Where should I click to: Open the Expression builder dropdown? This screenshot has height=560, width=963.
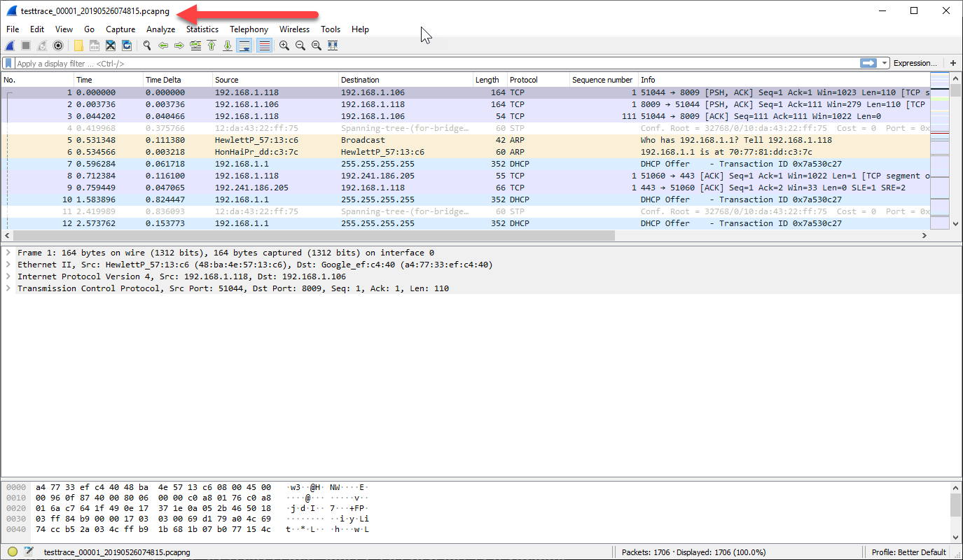[x=915, y=62]
